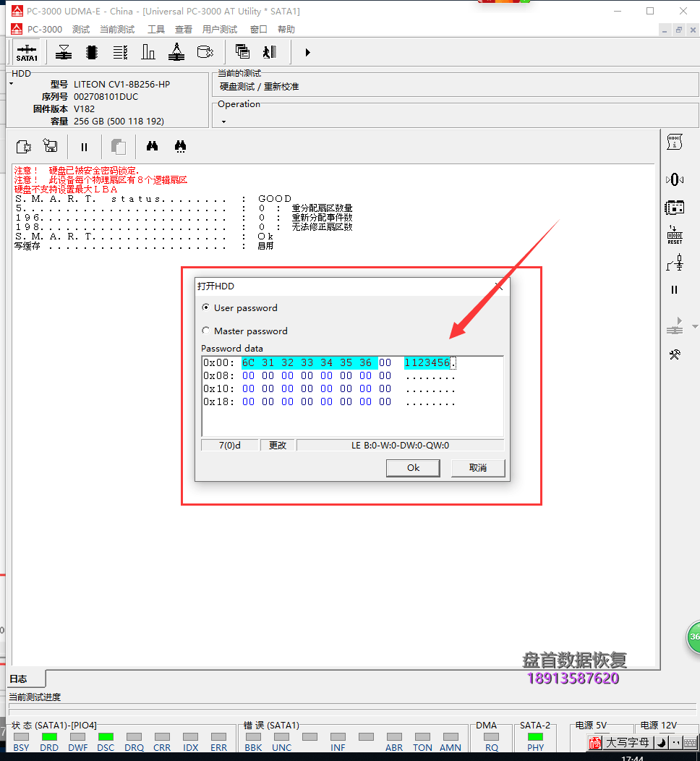Screen dimensions: 700x761
Task: Open the 查看 menu
Action: [x=184, y=30]
